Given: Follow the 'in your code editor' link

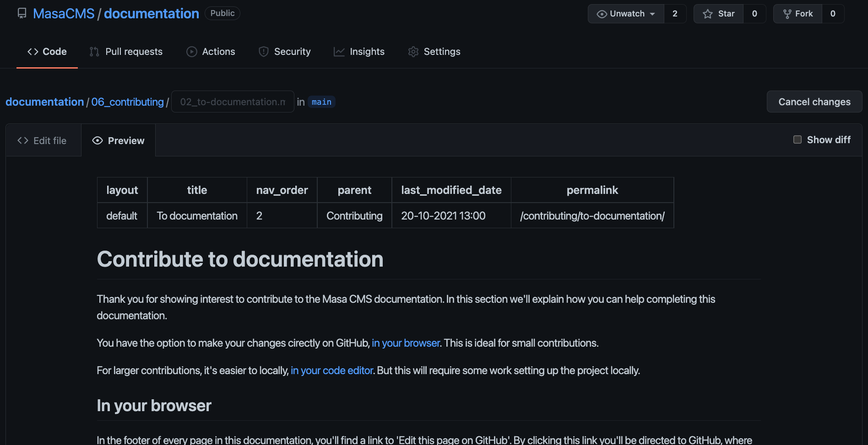Looking at the screenshot, I should point(332,370).
